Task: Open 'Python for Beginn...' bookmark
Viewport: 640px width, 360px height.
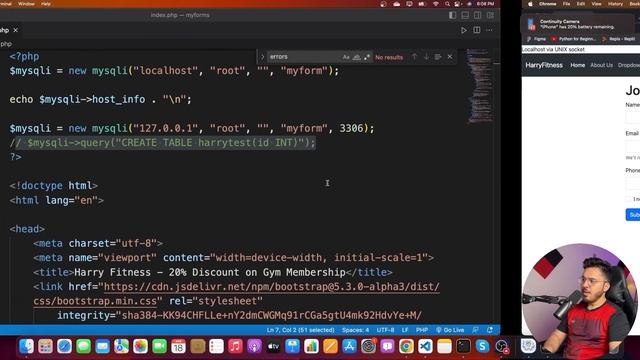Action: (573, 39)
